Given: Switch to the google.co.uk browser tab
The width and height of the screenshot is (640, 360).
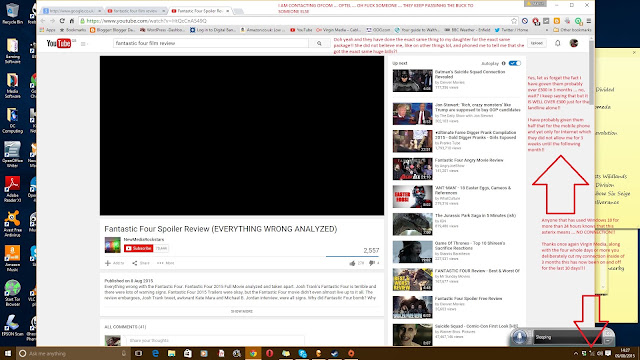Looking at the screenshot, I should [72, 11].
